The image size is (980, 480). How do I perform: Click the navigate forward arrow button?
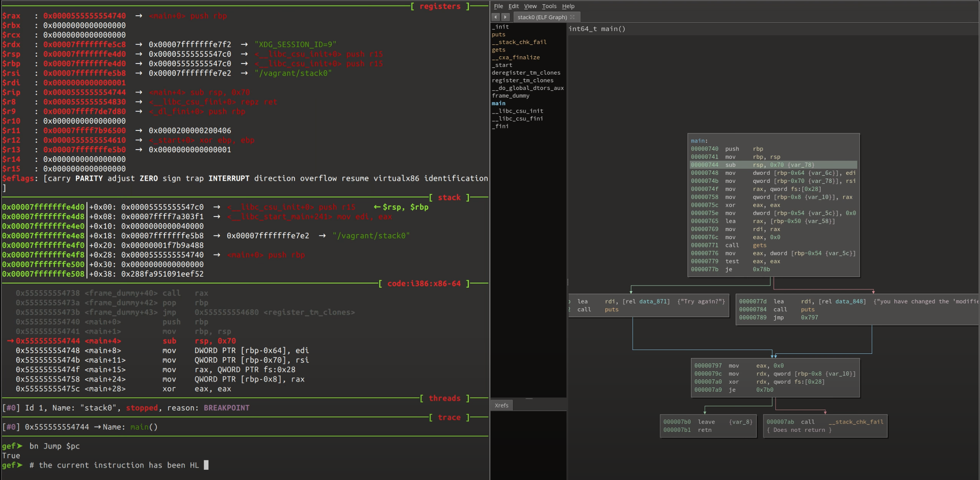point(505,17)
